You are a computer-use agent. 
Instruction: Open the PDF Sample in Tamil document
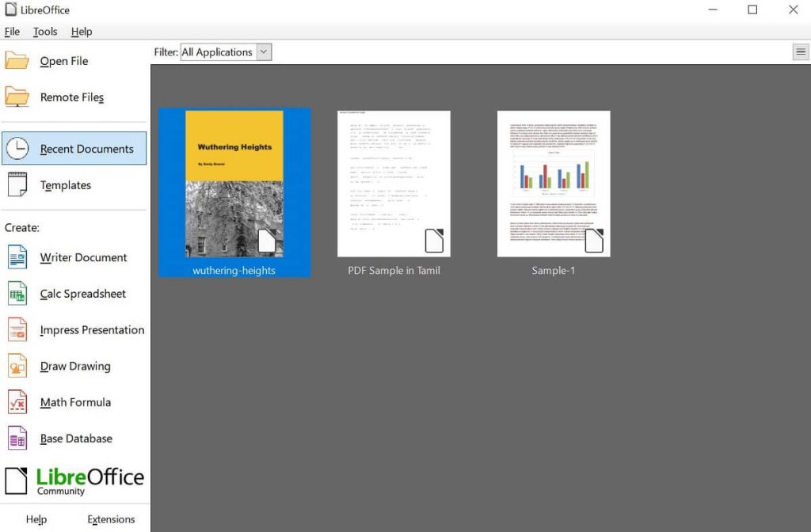click(394, 184)
